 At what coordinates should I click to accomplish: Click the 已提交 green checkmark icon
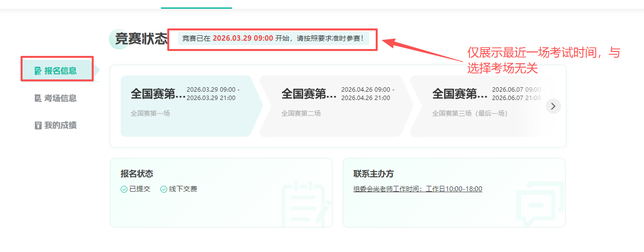tap(124, 189)
